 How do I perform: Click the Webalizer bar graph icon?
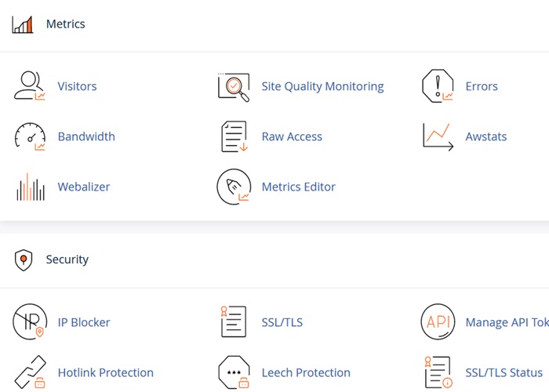[30, 187]
